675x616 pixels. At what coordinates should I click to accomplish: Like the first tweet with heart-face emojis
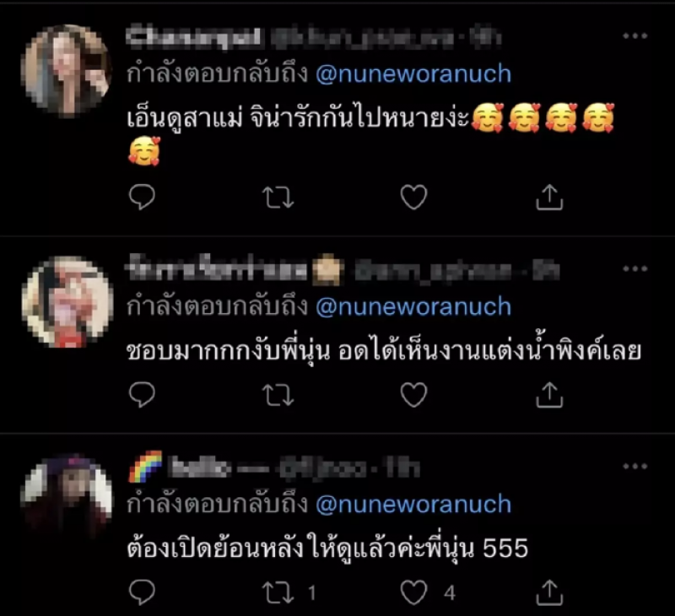pyautogui.click(x=413, y=197)
